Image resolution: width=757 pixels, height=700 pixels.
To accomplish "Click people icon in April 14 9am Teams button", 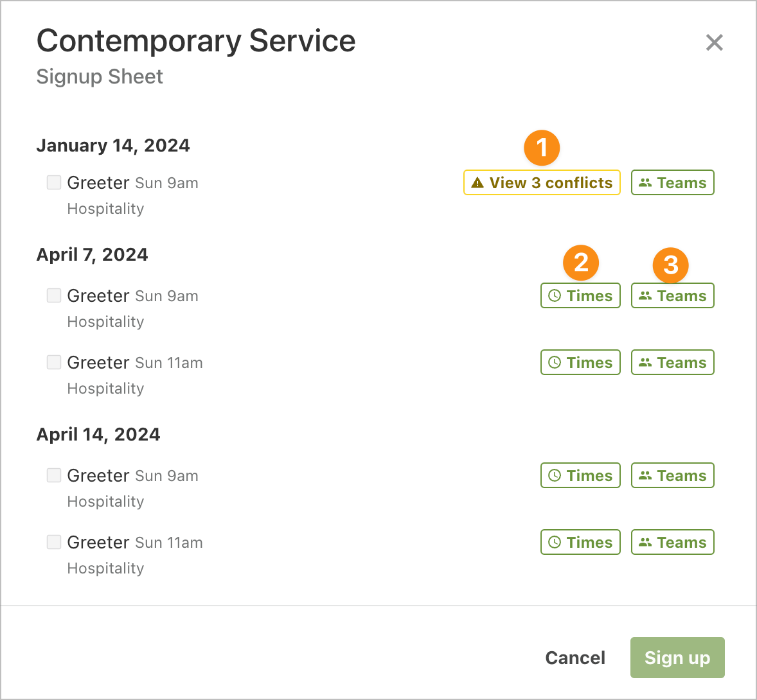I will point(645,476).
